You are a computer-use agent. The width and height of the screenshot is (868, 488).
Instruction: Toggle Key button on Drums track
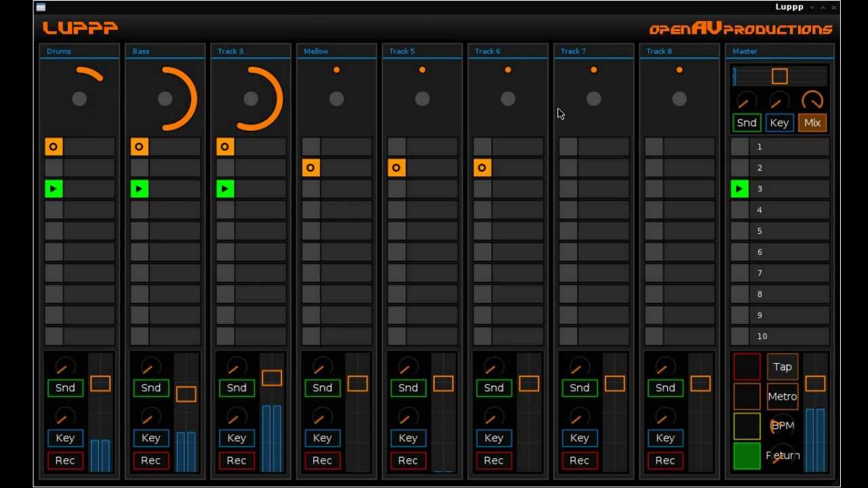tap(65, 438)
